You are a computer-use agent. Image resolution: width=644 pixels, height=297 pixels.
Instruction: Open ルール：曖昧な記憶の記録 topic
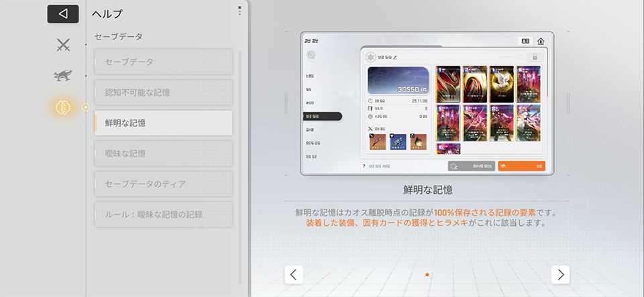click(164, 215)
